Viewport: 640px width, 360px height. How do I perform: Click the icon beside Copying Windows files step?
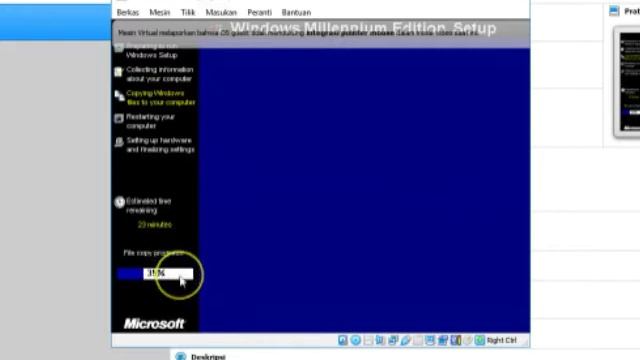click(x=119, y=96)
